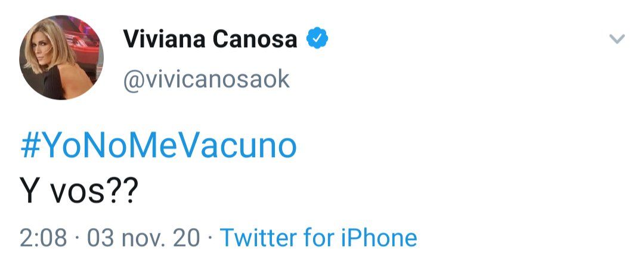Select the 03 nov. 20 date
Screen dimensions: 644x270
(144, 238)
